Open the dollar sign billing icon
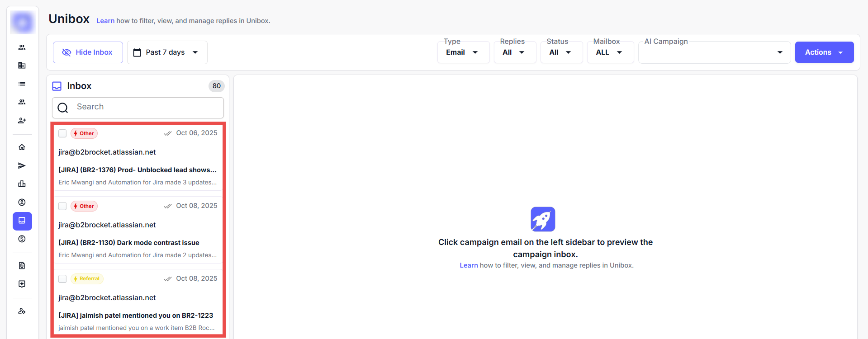The image size is (868, 339). [22, 239]
